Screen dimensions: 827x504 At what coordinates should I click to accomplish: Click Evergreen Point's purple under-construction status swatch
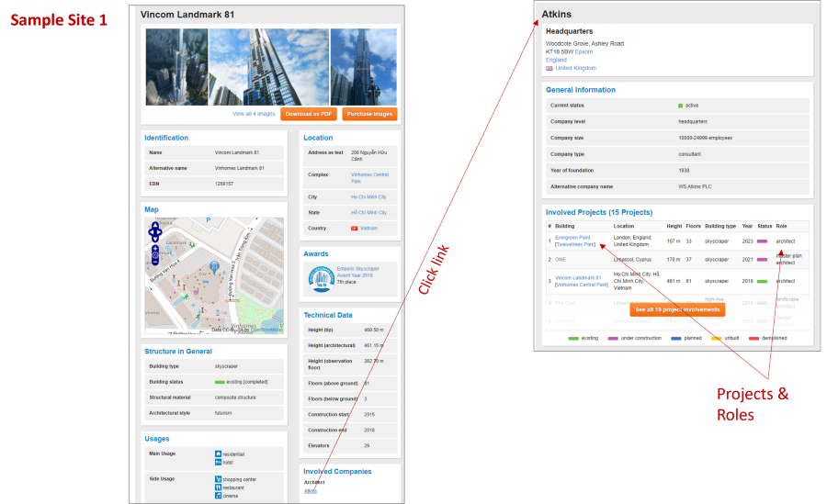(762, 241)
